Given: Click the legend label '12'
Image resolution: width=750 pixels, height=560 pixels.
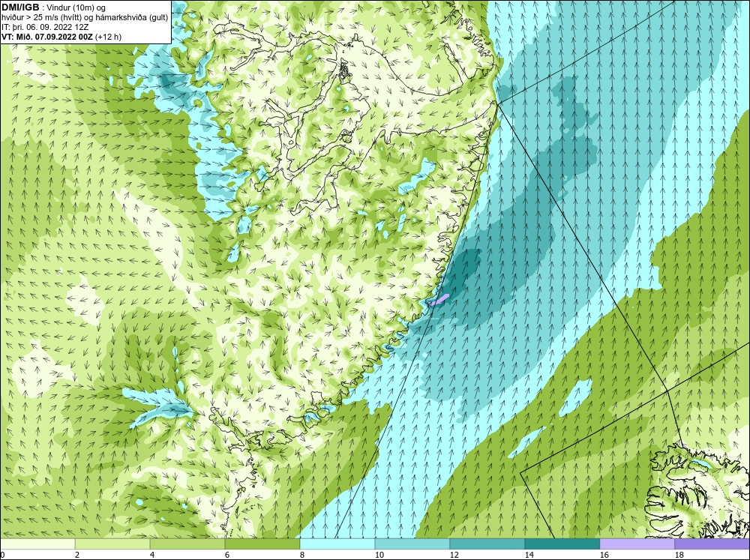Looking at the screenshot, I should 454,555.
